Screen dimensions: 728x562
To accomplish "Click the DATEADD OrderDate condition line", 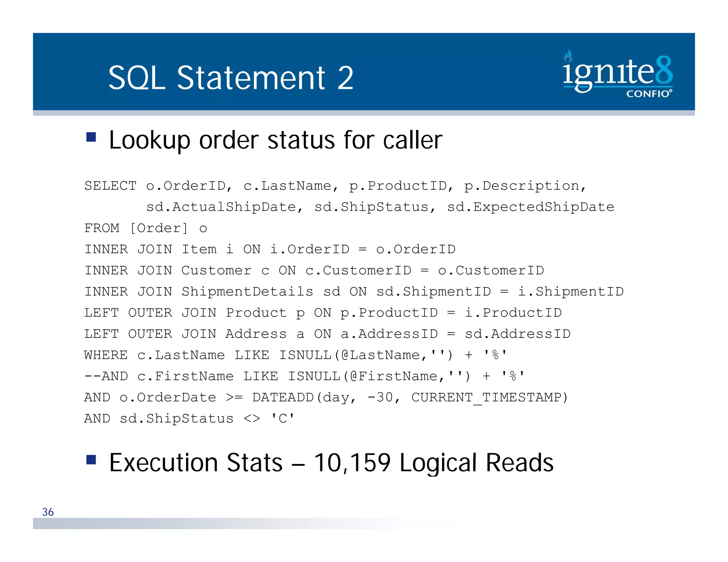I will point(326,398).
